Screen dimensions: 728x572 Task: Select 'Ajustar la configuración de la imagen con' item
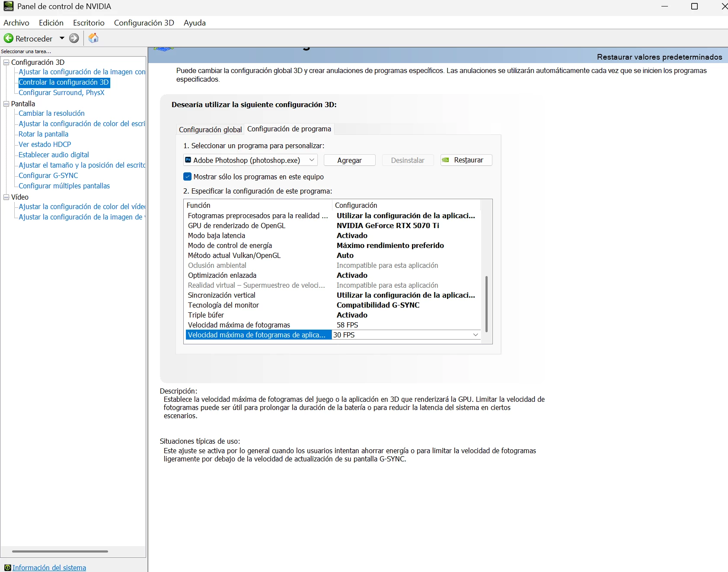coord(82,72)
